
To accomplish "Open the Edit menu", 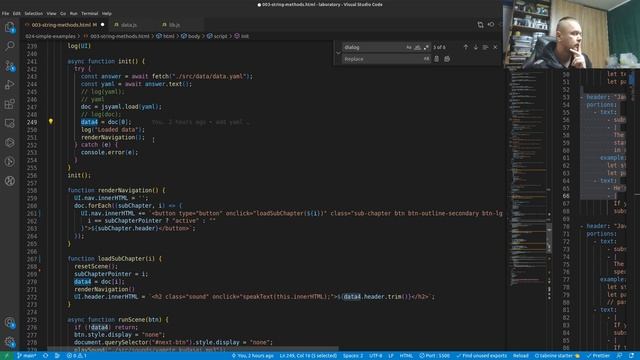I will 17,13.
